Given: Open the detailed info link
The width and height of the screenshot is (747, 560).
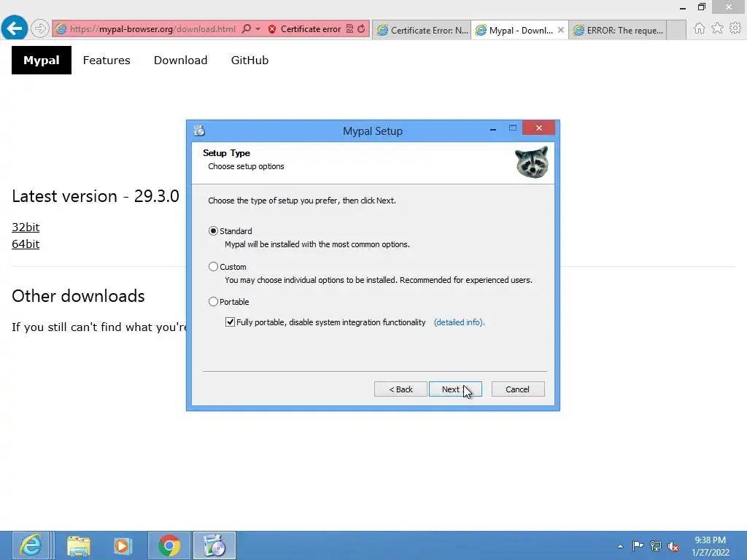Looking at the screenshot, I should (x=460, y=322).
